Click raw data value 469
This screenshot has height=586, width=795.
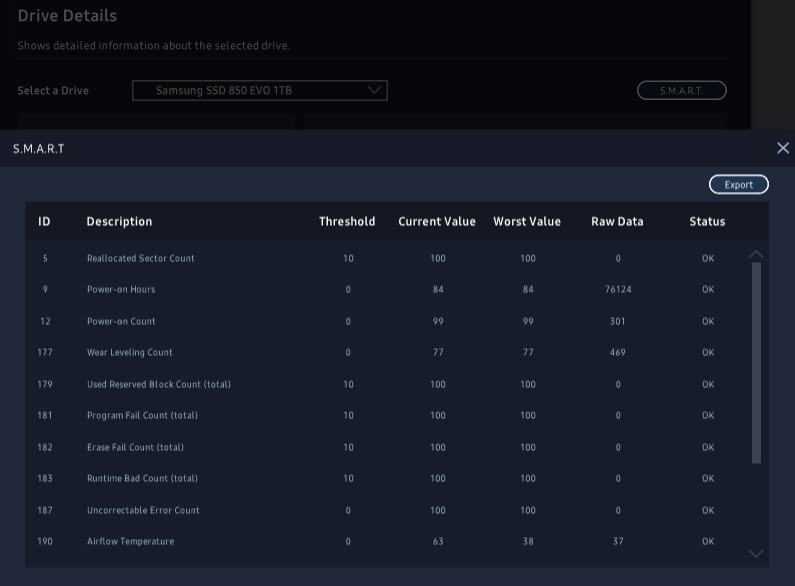click(618, 352)
